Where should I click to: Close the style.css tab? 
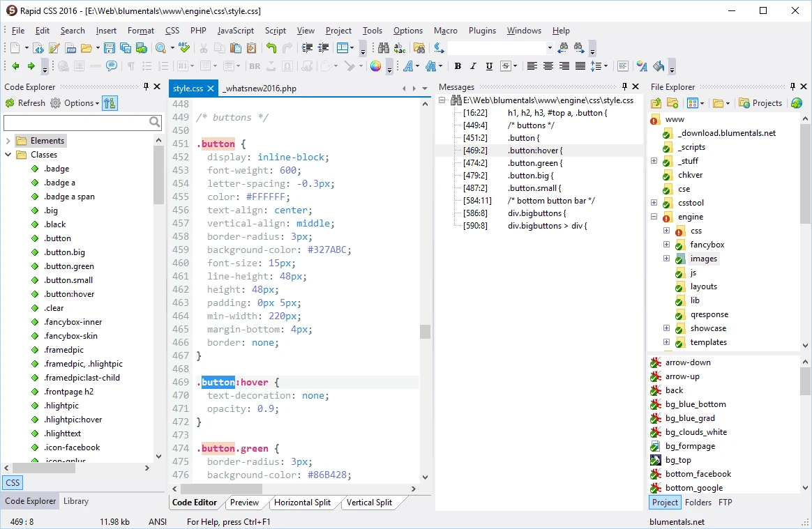211,89
